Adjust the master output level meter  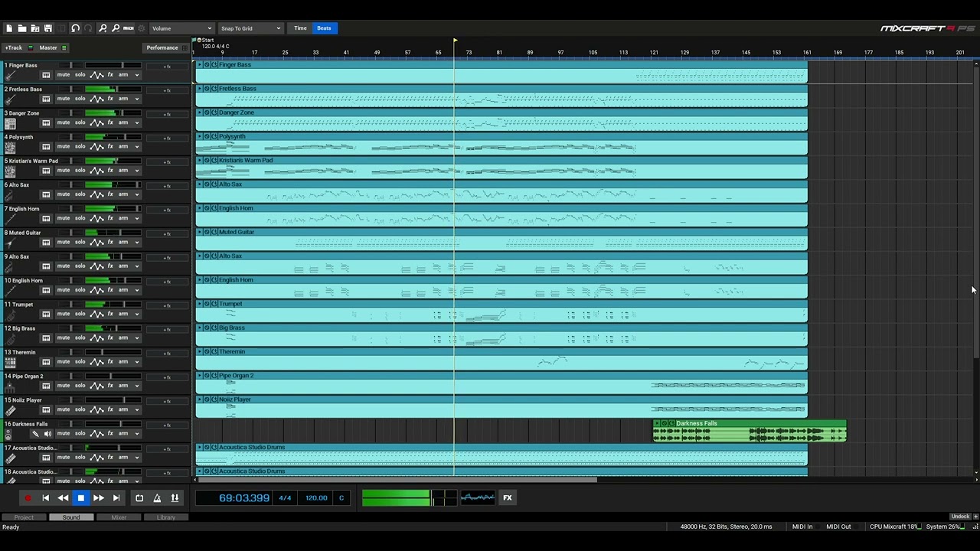pos(408,498)
